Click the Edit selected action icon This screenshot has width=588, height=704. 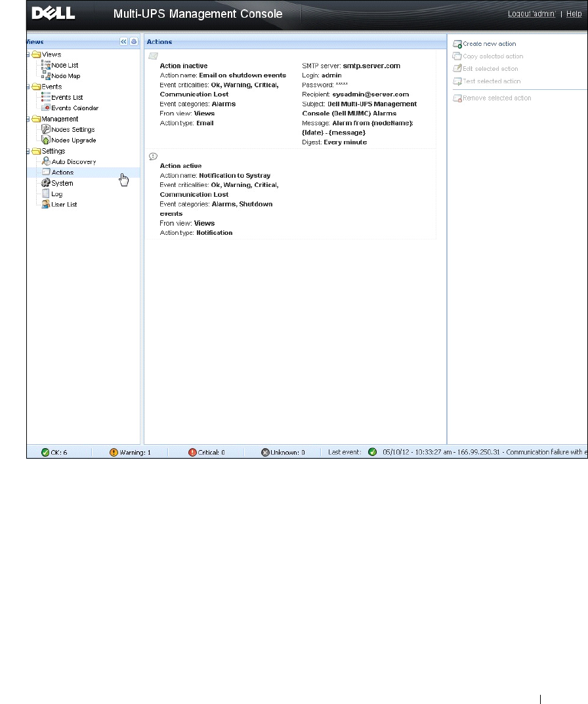pos(457,69)
